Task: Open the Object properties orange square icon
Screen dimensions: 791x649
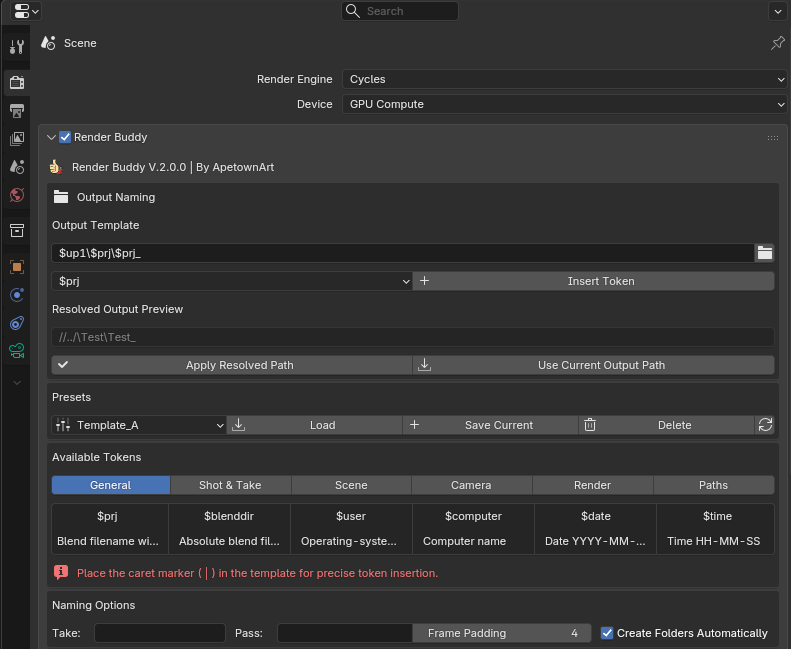Action: click(17, 267)
